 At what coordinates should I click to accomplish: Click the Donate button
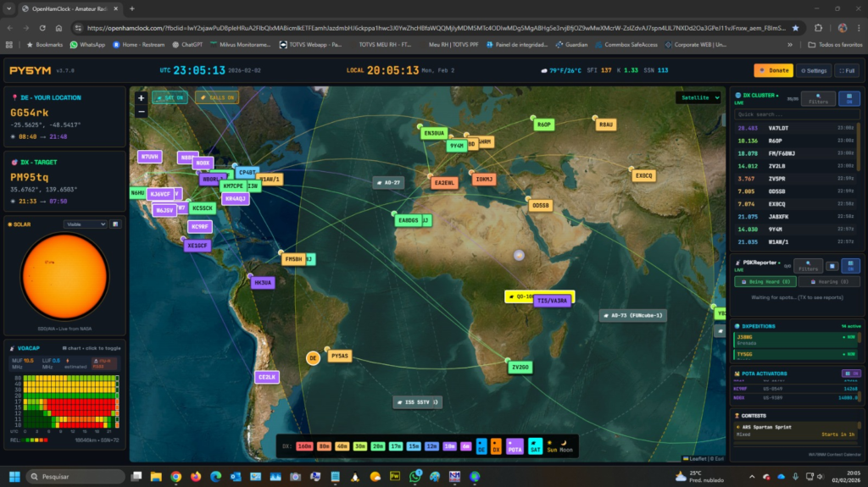773,70
